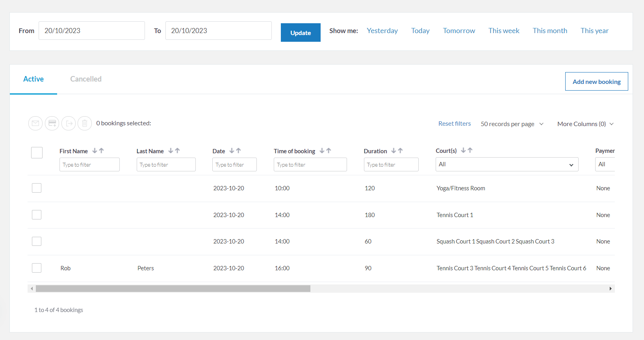This screenshot has height=340, width=644.
Task: Select the Rob Peters booking checkbox
Action: [37, 268]
